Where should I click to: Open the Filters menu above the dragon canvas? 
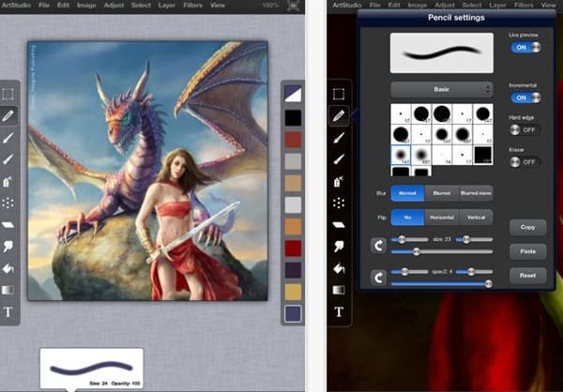click(x=192, y=6)
